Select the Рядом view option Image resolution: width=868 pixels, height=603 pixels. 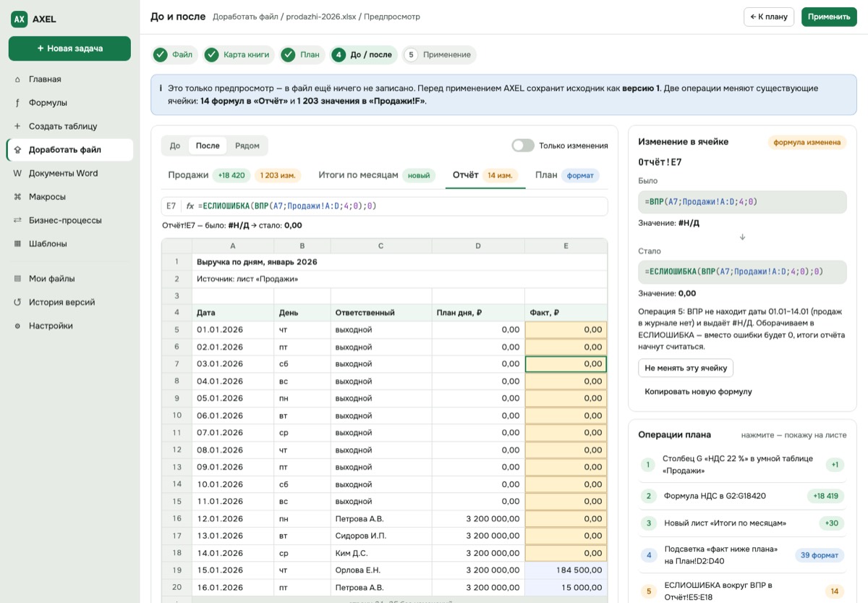(247, 146)
